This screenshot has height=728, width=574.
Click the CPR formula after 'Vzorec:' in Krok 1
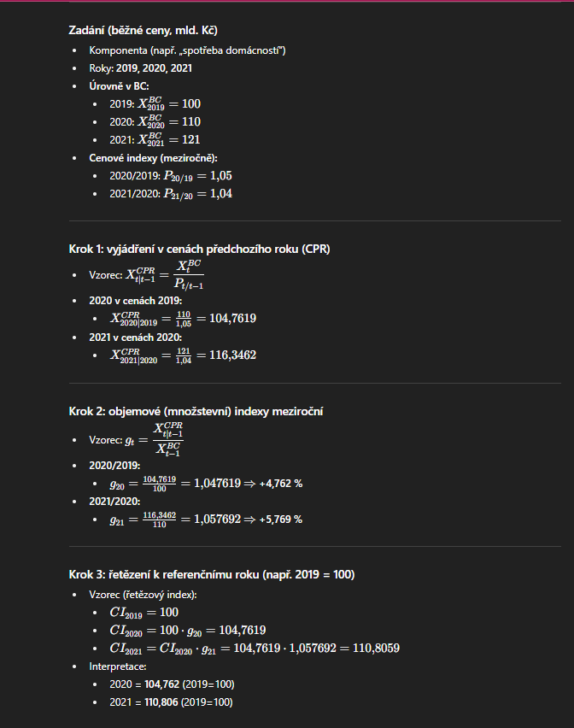point(165,275)
